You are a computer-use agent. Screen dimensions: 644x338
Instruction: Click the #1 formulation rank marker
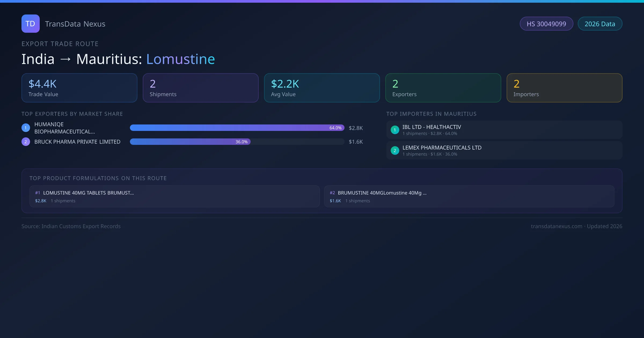38,193
